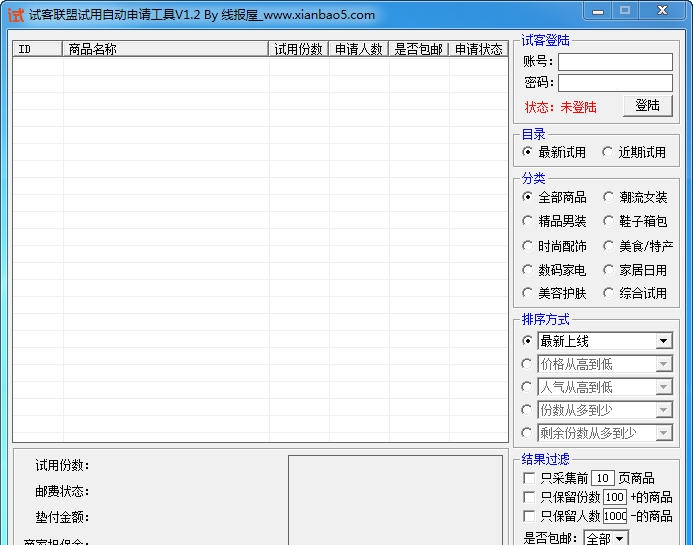This screenshot has width=693, height=545.
Task: Select the 近期试用 radio button
Action: [x=608, y=152]
